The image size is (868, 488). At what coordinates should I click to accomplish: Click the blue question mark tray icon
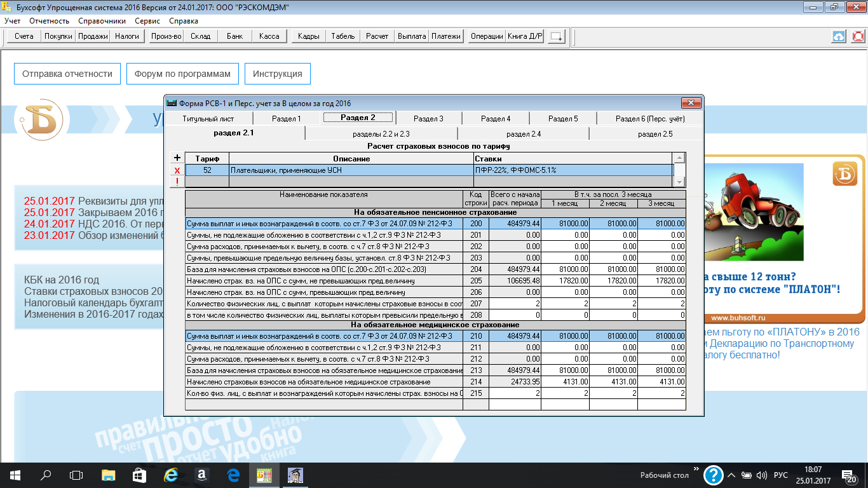click(x=714, y=475)
